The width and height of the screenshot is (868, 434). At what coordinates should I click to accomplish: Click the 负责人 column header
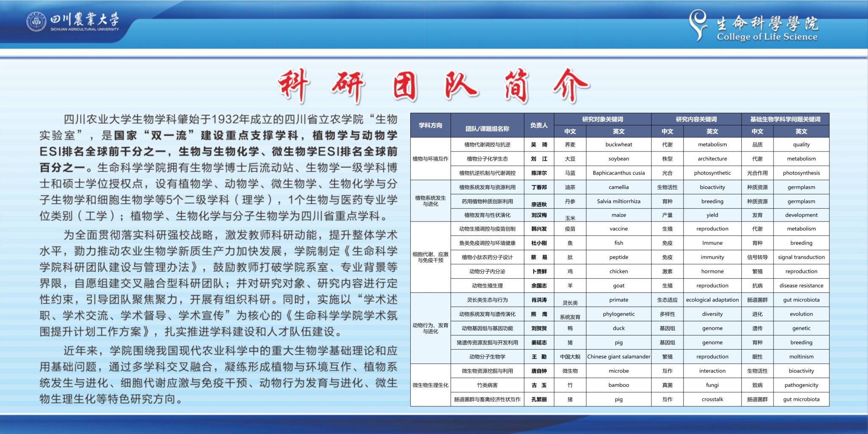539,125
